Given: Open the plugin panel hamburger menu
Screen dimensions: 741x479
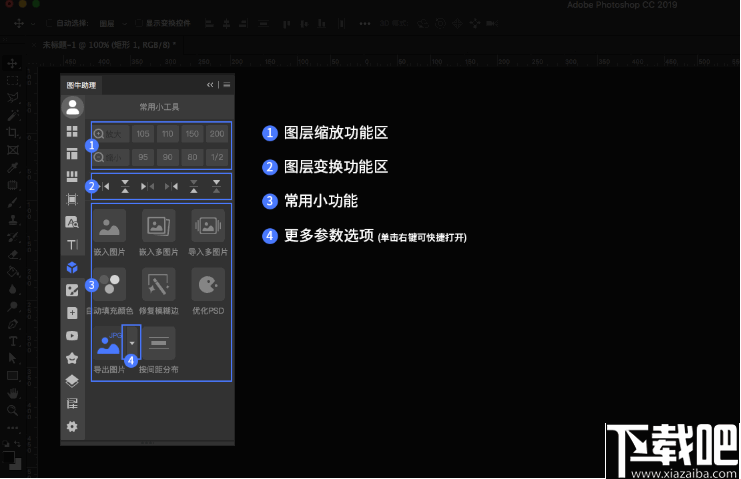Looking at the screenshot, I should [227, 85].
